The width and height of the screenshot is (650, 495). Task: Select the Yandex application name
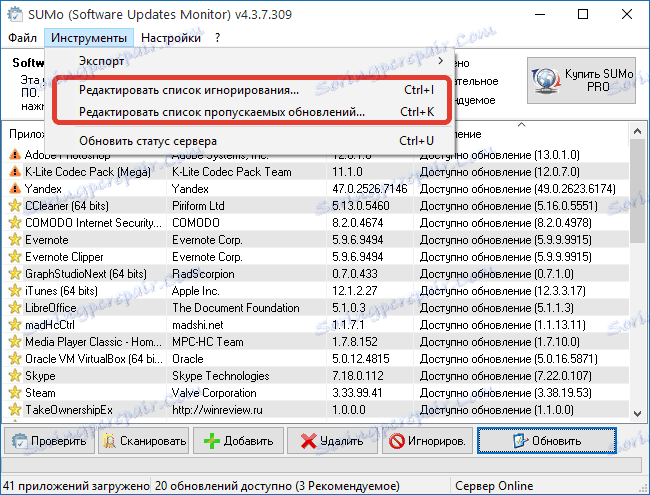[43, 189]
